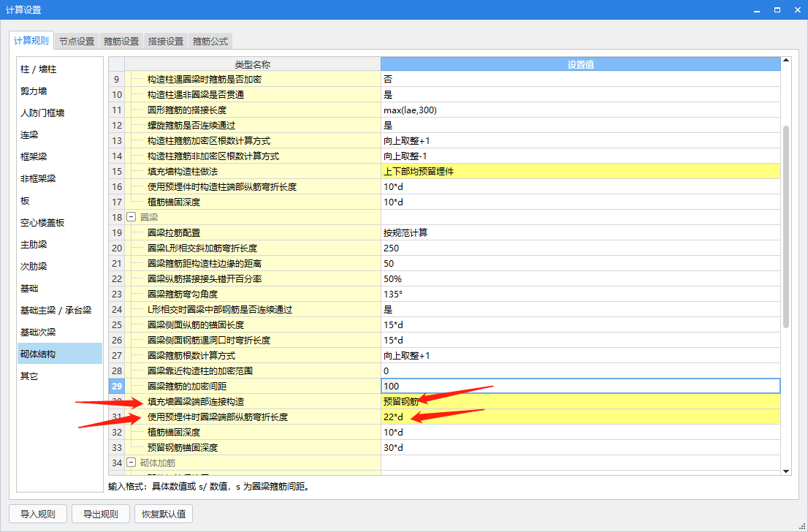Select the 基础 category

tap(60, 288)
